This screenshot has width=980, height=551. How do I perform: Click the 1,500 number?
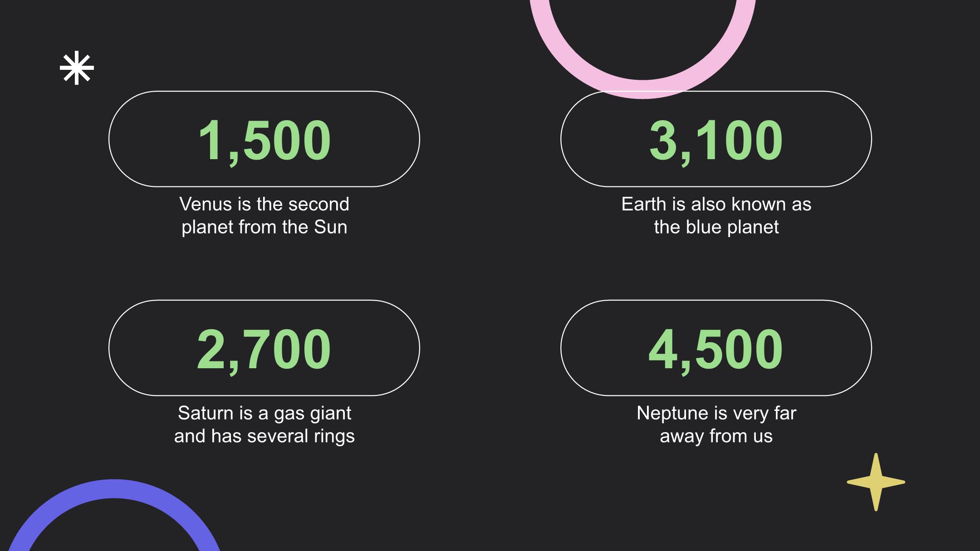coord(265,140)
